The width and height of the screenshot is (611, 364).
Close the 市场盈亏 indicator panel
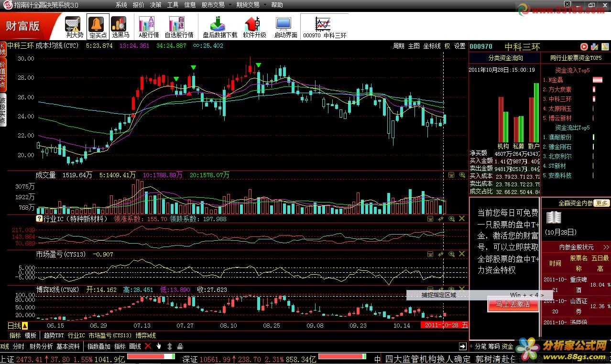coord(462,254)
